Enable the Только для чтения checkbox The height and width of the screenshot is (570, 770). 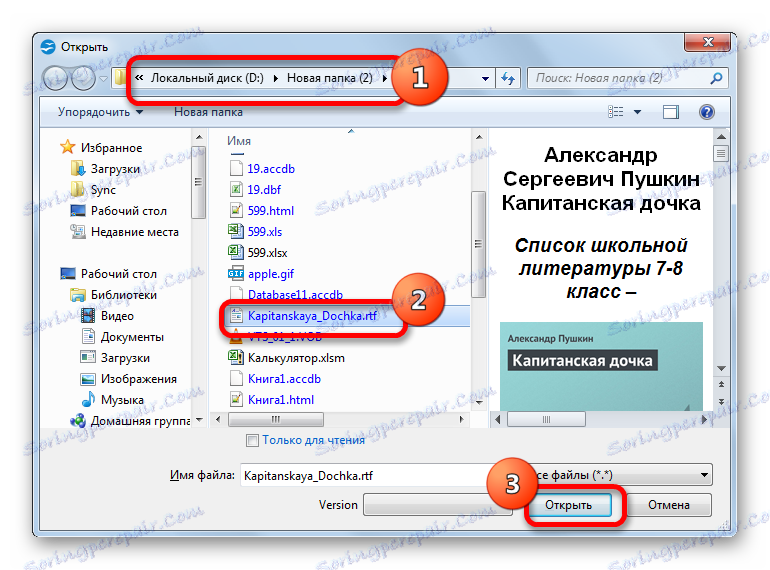pyautogui.click(x=252, y=440)
